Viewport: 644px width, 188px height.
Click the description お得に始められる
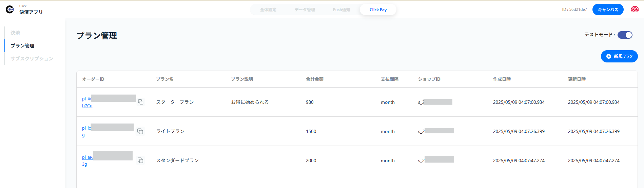(250, 102)
